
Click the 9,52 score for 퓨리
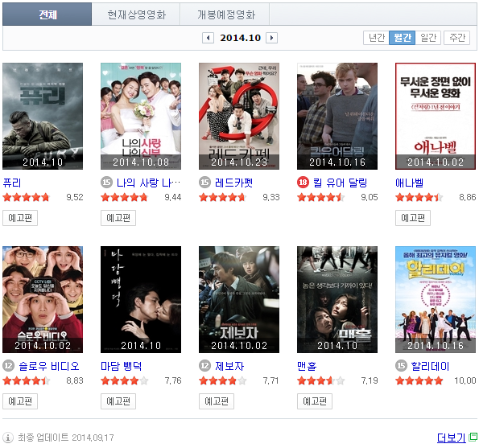point(75,197)
